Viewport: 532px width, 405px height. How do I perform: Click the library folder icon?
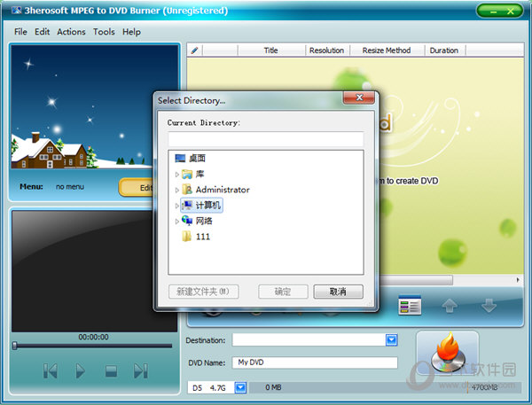click(187, 174)
